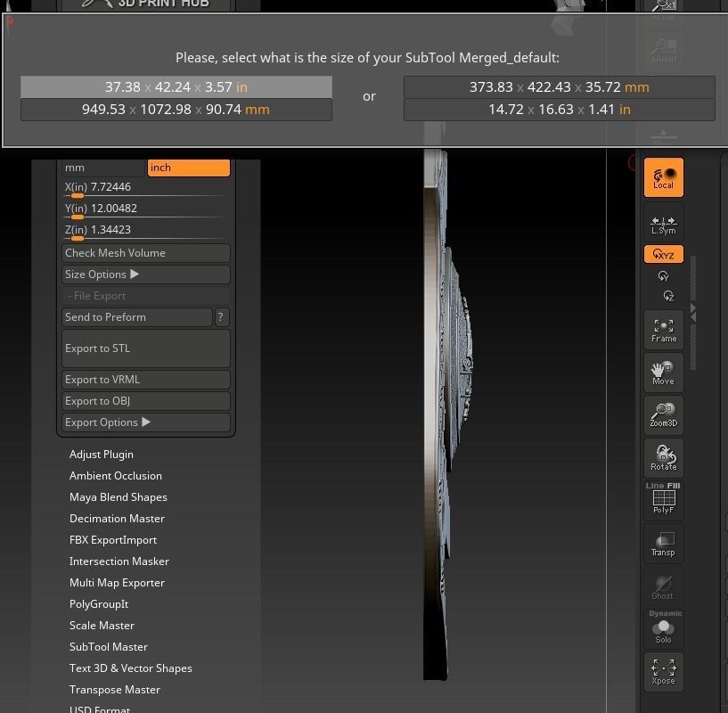Open the Maya Blend Shapes plugin
The image size is (728, 713).
[x=118, y=497]
